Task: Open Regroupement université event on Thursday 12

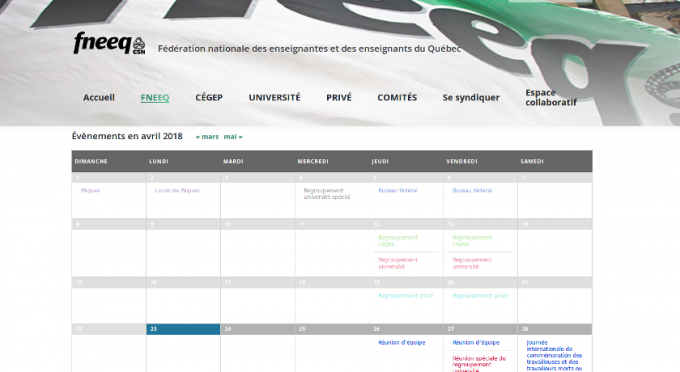Action: [398, 263]
